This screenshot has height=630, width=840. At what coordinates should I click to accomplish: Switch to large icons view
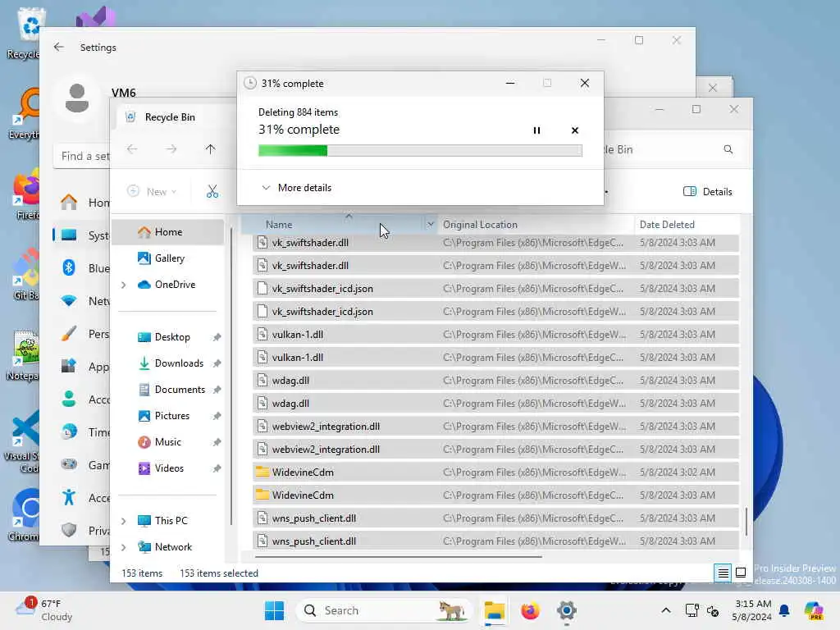pyautogui.click(x=741, y=573)
